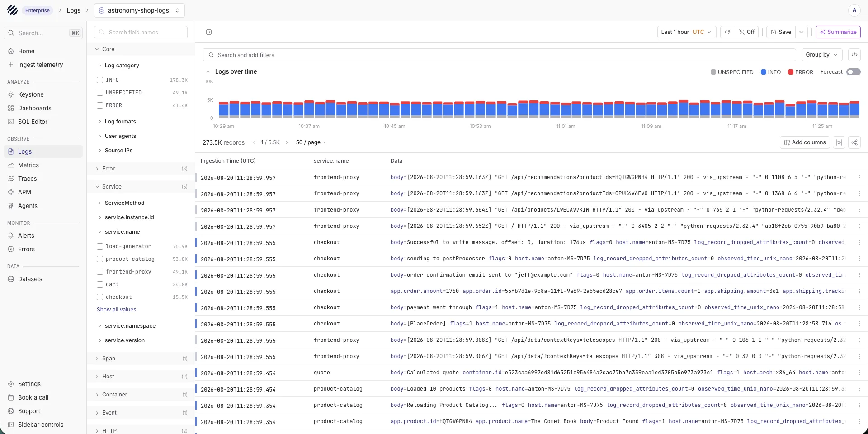
Task: Go to the next page arrow
Action: coord(287,142)
